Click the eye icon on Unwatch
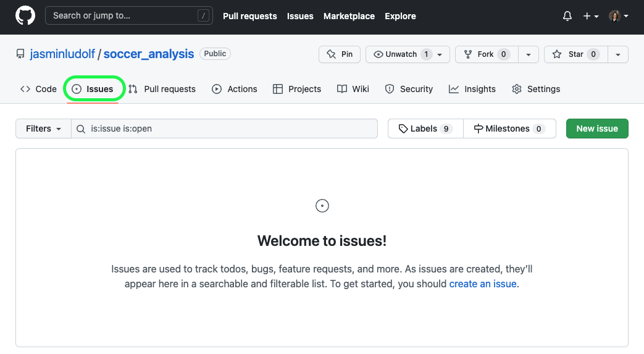Viewport: 644px width, 354px height. [x=378, y=54]
